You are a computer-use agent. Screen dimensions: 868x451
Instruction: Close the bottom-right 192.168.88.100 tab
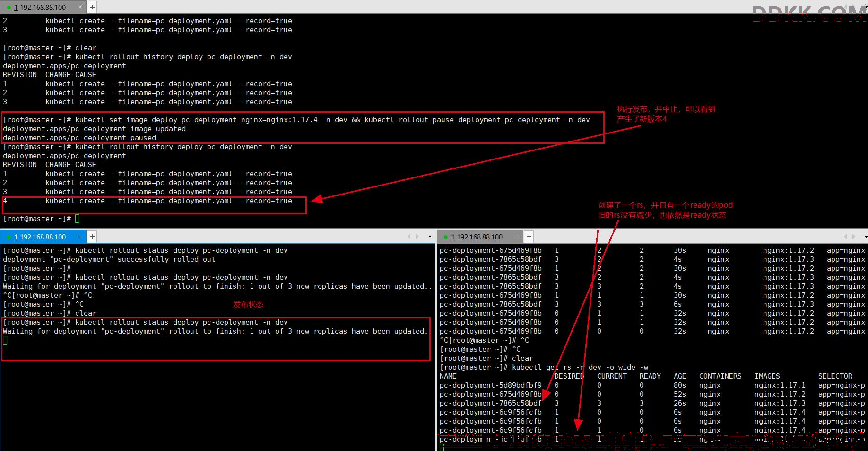tap(517, 236)
